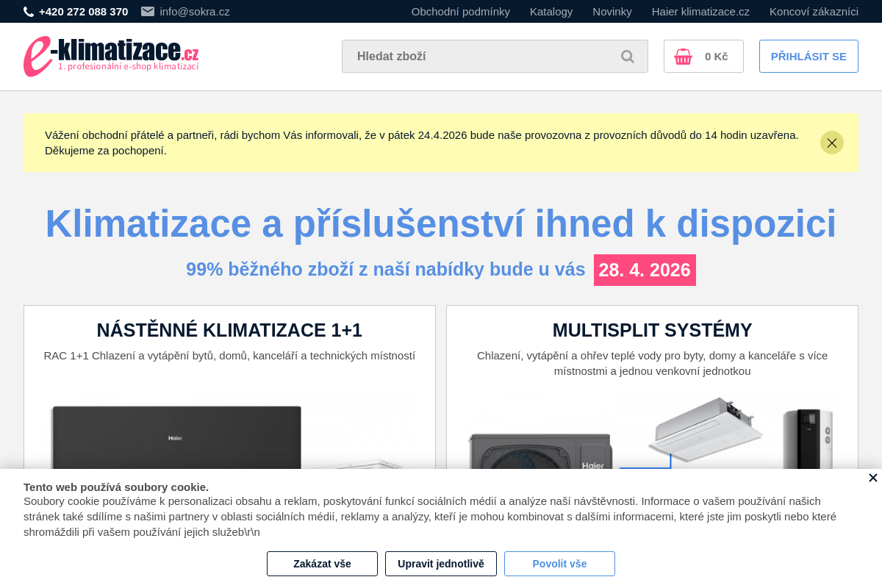Image resolution: width=882 pixels, height=588 pixels.
Task: Start search with the magnifier icon
Action: [627, 56]
